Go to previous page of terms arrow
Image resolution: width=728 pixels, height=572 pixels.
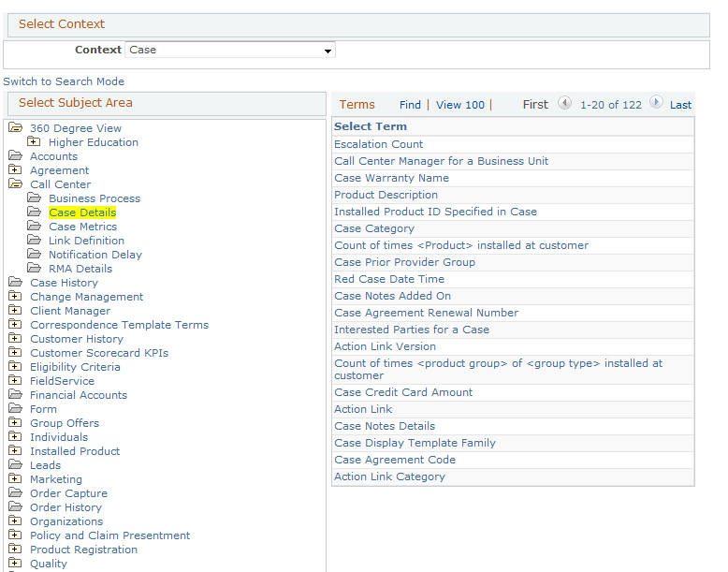564,102
